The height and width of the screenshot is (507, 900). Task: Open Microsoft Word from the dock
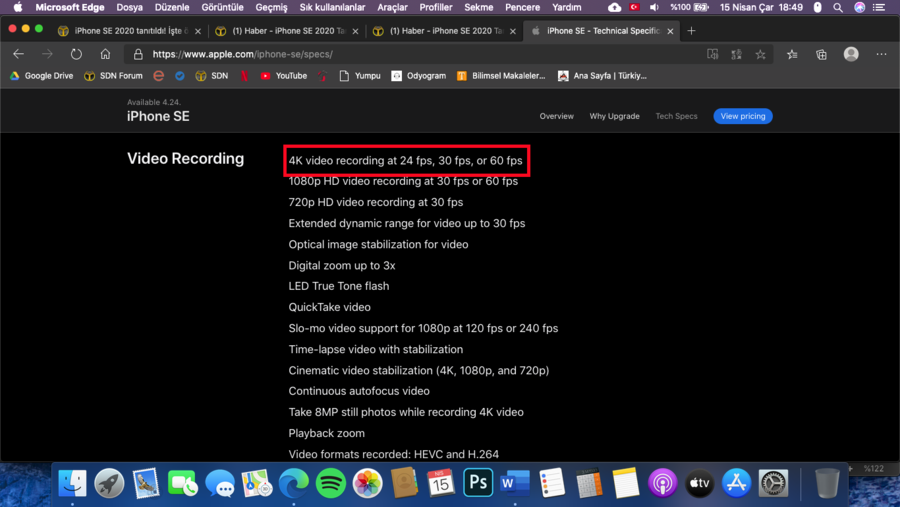(515, 483)
